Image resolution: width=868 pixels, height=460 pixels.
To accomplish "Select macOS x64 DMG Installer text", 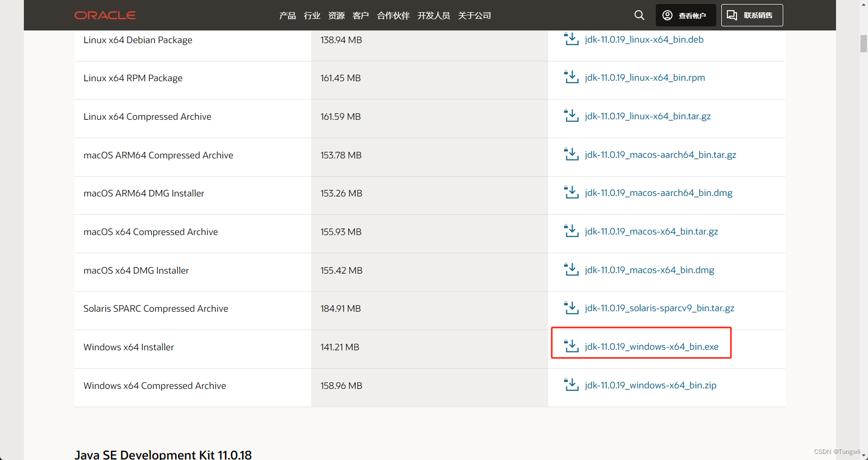I will (136, 271).
